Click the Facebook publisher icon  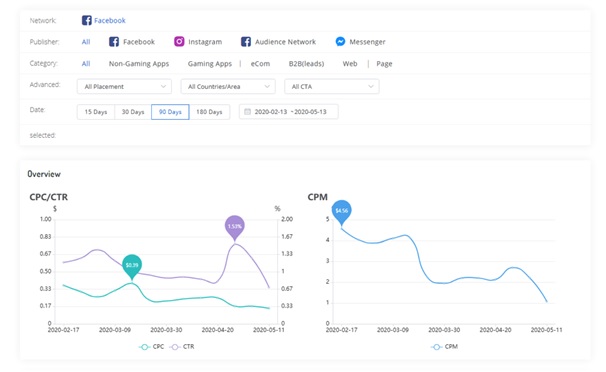114,42
